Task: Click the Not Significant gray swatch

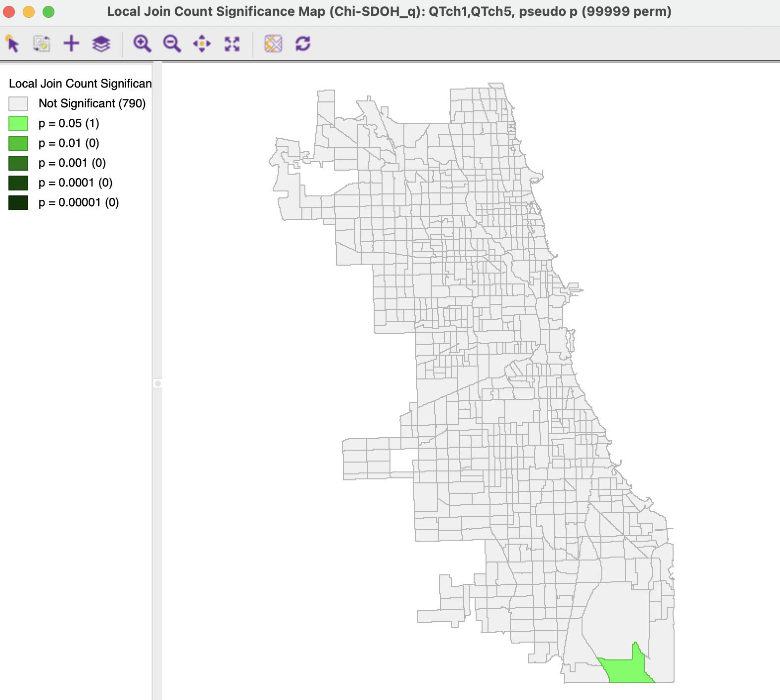Action: click(18, 103)
